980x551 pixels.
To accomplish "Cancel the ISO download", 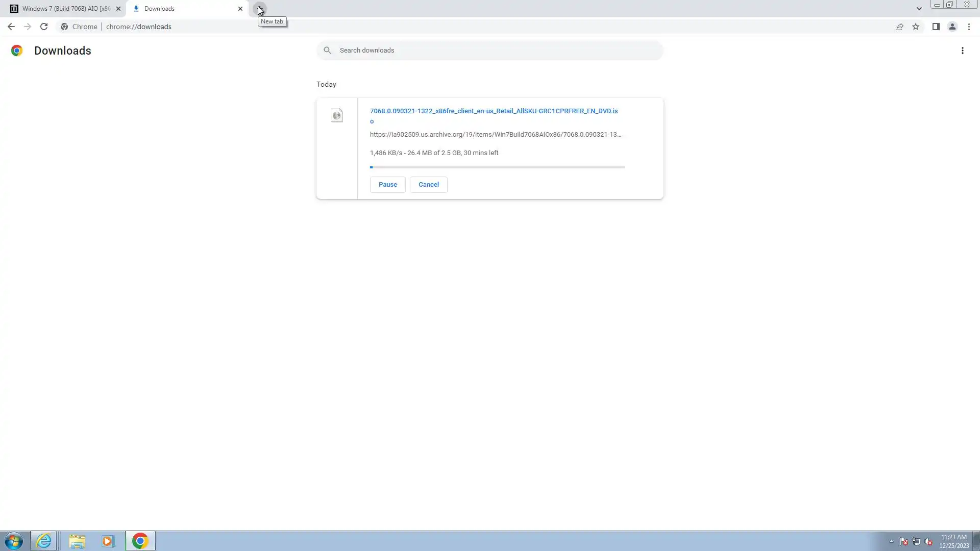I will click(428, 185).
